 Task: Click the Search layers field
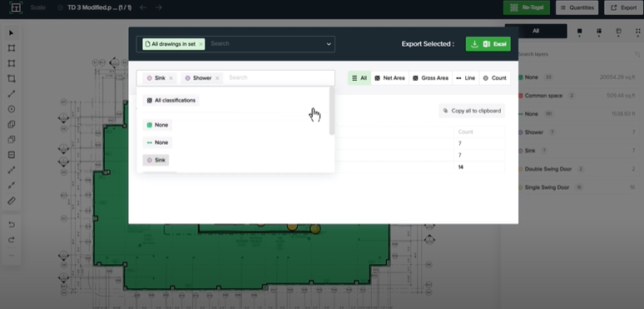571,54
